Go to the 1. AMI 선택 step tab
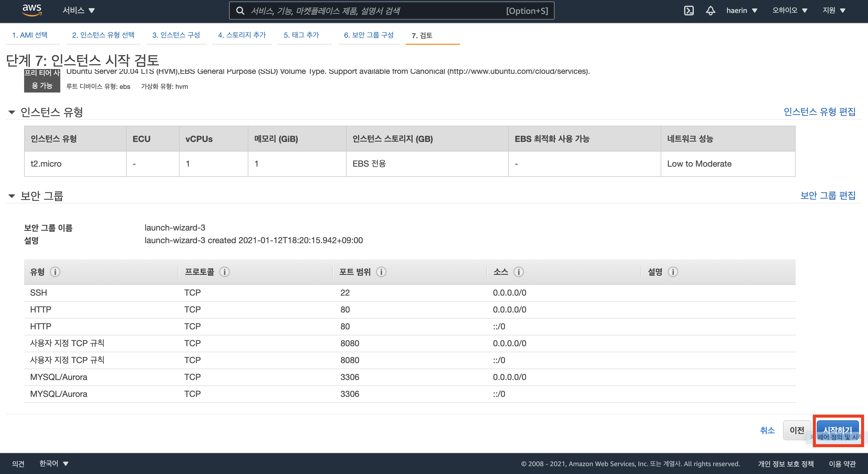868x474 pixels. pyautogui.click(x=30, y=35)
